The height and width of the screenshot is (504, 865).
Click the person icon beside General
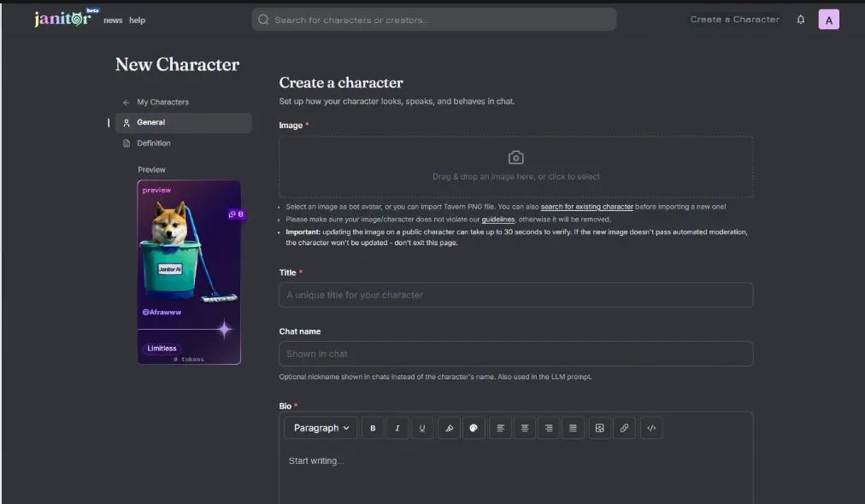(127, 123)
